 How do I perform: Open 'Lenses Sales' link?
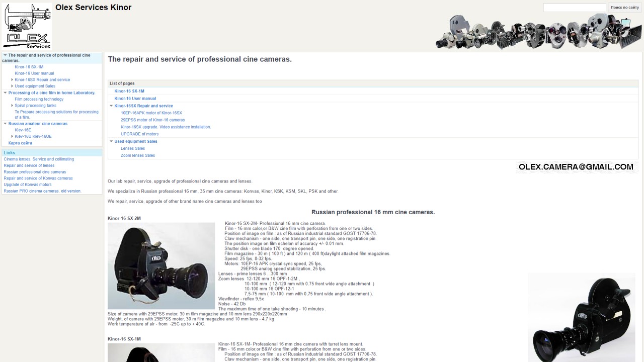[x=133, y=149]
